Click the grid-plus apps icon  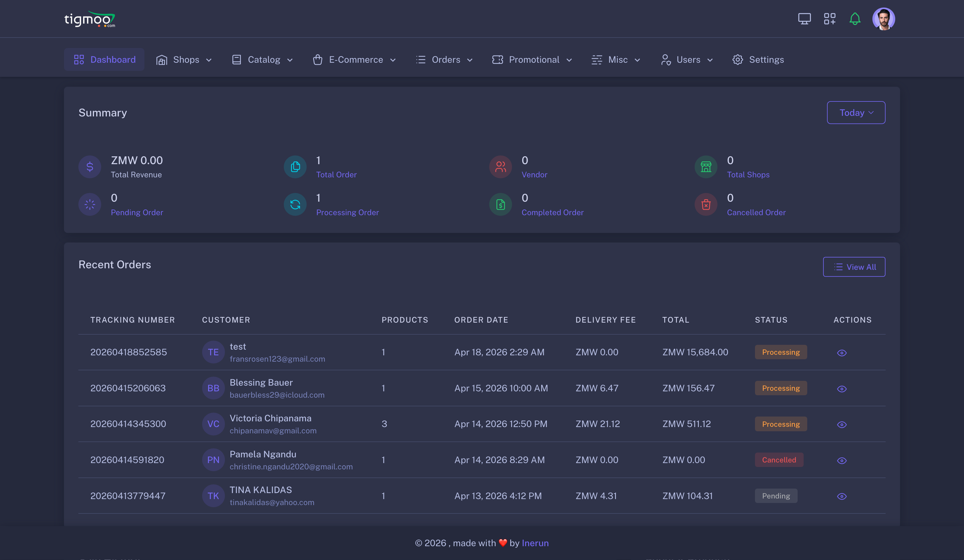pos(829,19)
